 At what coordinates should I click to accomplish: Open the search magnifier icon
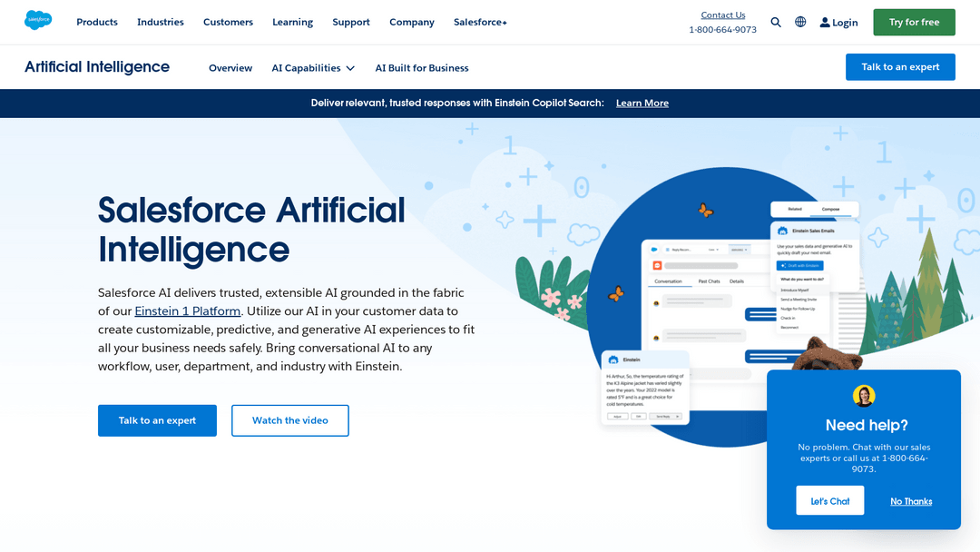point(776,22)
